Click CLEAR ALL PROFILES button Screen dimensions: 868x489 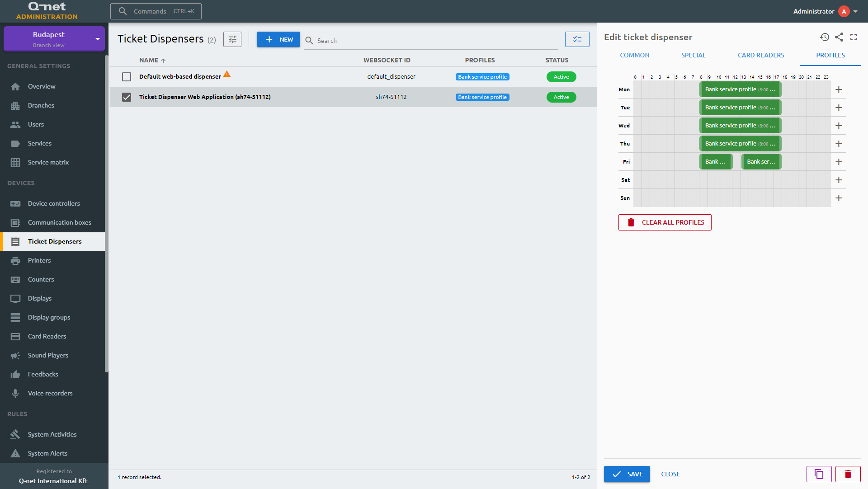click(x=665, y=222)
